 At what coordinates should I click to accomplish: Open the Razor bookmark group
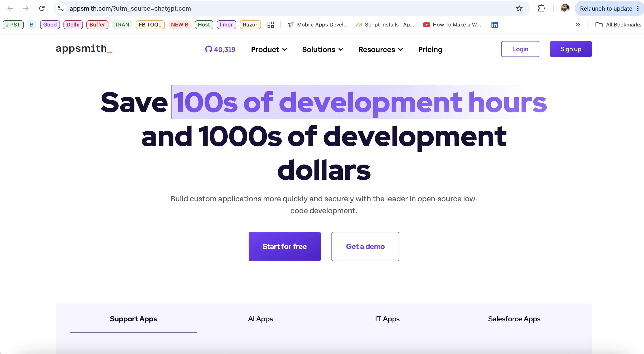(x=250, y=24)
